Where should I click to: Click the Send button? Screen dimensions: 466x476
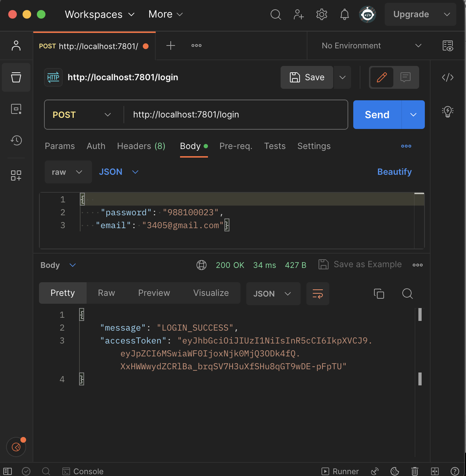[x=377, y=115]
